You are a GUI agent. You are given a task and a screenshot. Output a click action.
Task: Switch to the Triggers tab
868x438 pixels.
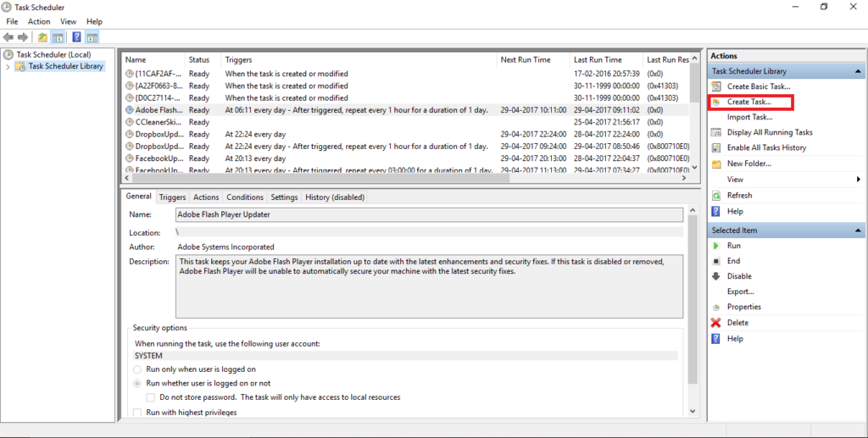pyautogui.click(x=172, y=197)
